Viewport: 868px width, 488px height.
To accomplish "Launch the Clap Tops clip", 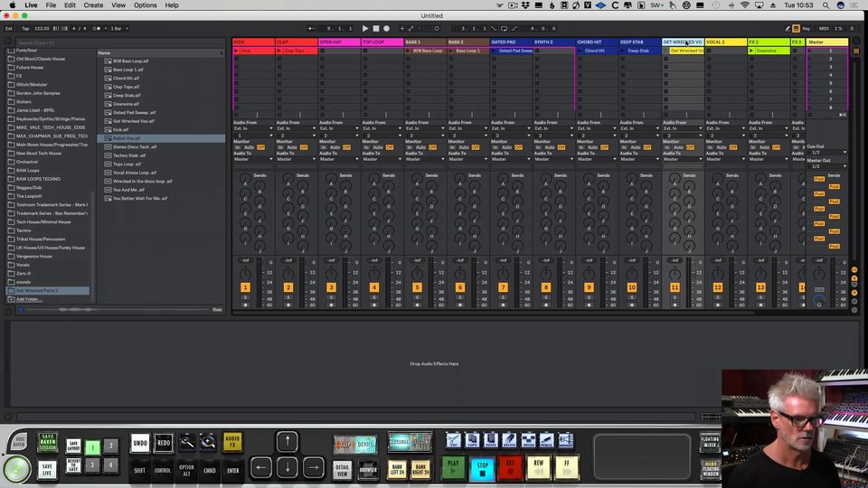I will click(279, 51).
